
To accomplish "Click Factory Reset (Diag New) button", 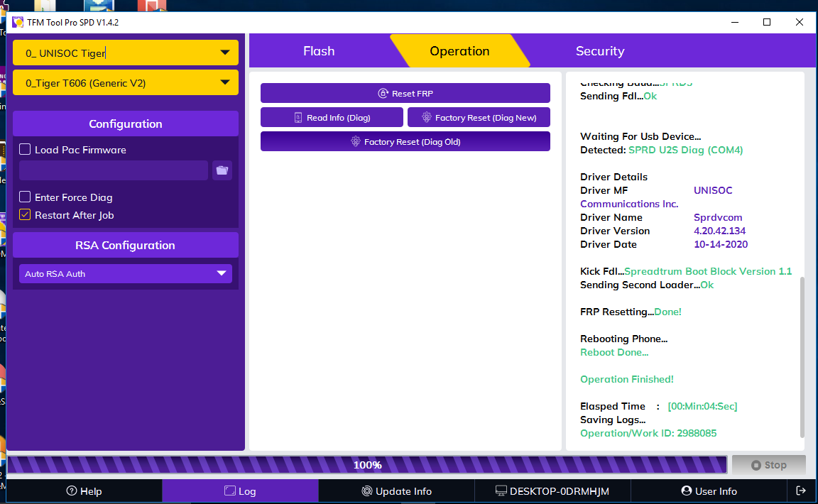I will click(479, 118).
